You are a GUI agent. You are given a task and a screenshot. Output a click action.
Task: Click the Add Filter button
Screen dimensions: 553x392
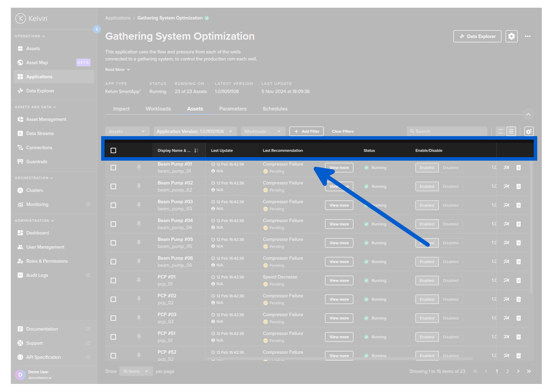[307, 132]
